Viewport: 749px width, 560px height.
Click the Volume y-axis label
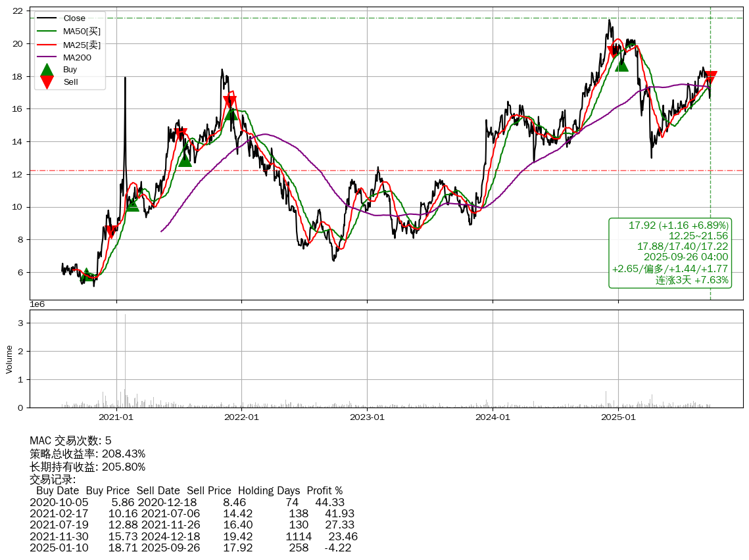tap(9, 359)
